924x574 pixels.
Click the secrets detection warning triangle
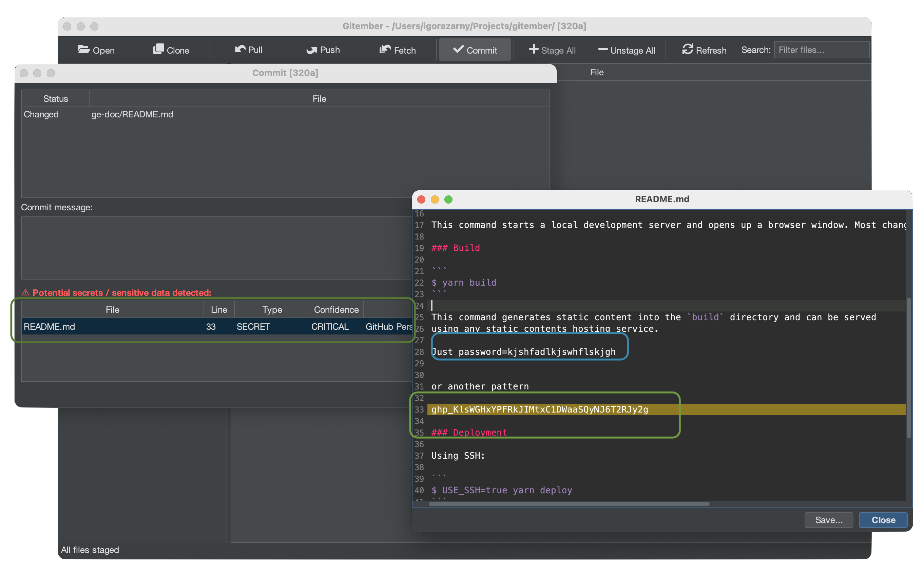click(x=25, y=292)
